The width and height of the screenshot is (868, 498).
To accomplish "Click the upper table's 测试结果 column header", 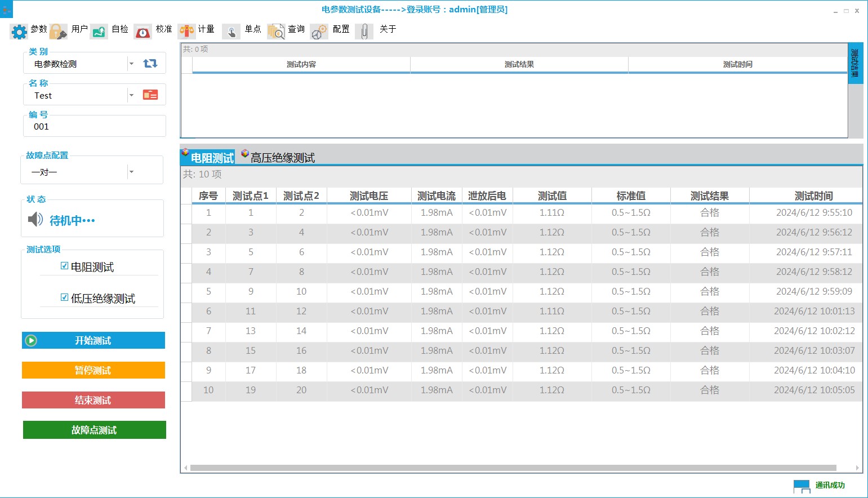I will (x=519, y=64).
